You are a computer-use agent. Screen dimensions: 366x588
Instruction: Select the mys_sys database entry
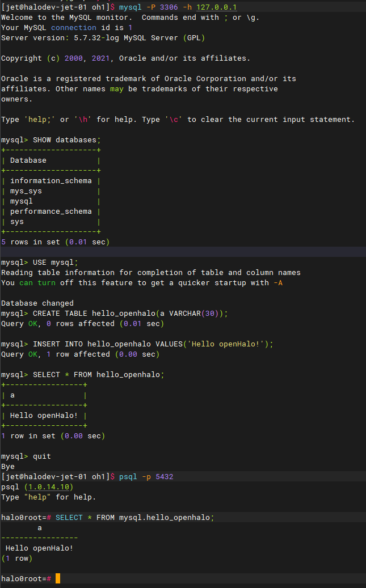26,191
